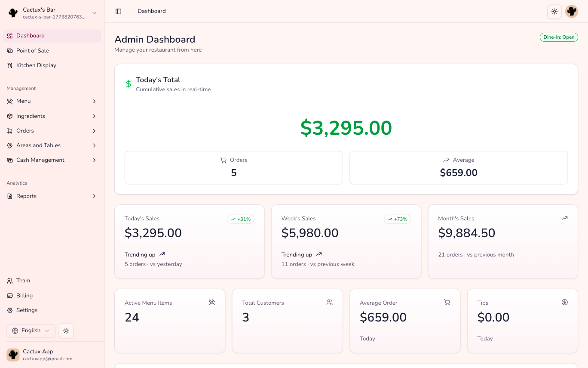Click the Dashboard breadcrumb in top bar
588x368 pixels.
point(152,11)
